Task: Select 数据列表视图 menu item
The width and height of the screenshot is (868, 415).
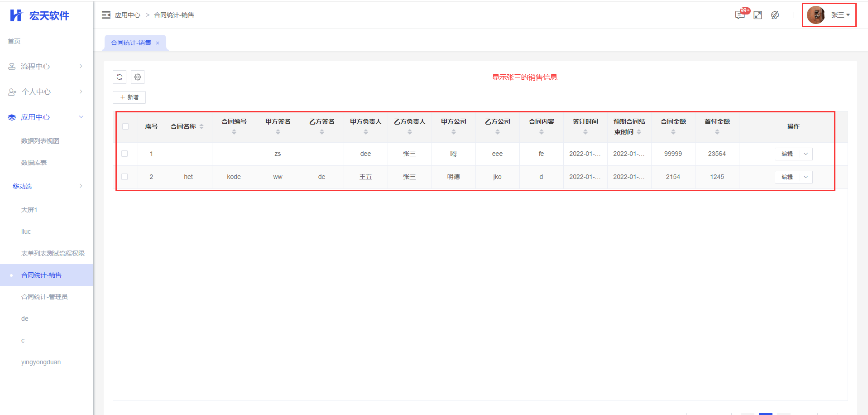Action: (40, 141)
